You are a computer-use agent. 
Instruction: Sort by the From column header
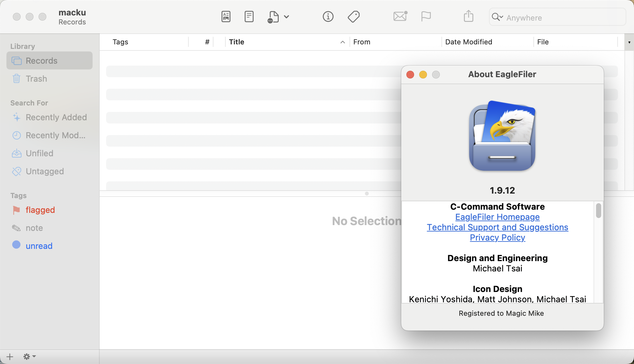(x=395, y=42)
